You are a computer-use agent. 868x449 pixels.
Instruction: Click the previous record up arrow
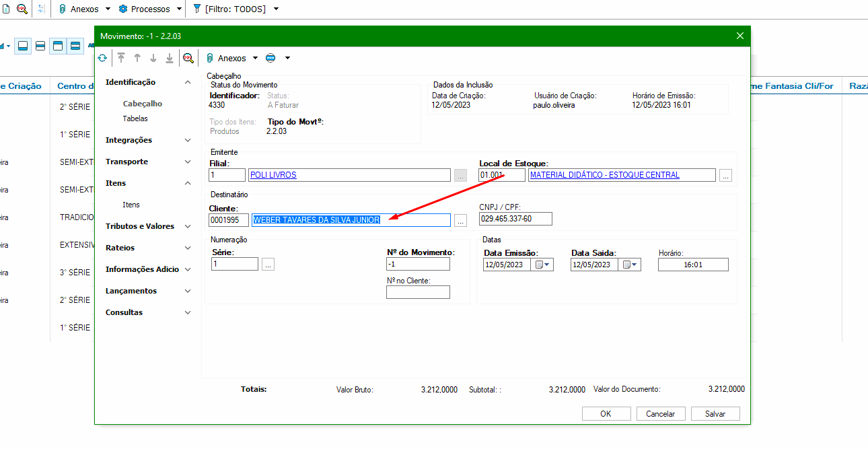(x=137, y=59)
